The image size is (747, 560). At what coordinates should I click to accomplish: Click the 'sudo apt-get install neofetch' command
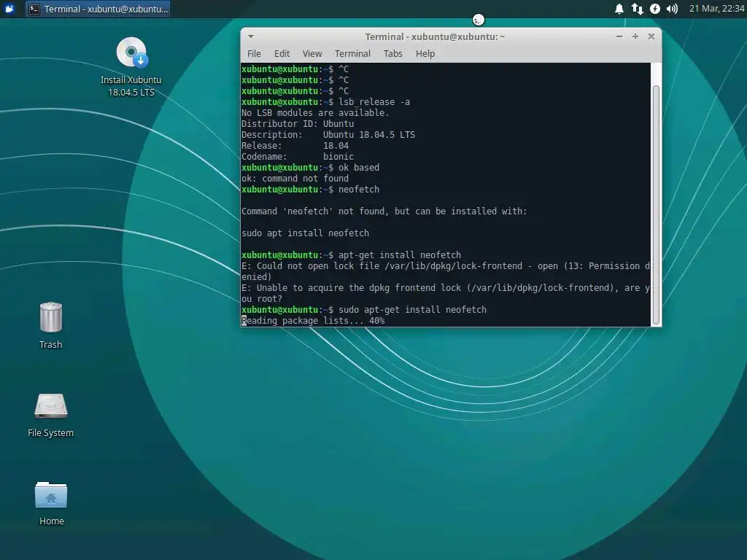click(x=413, y=310)
